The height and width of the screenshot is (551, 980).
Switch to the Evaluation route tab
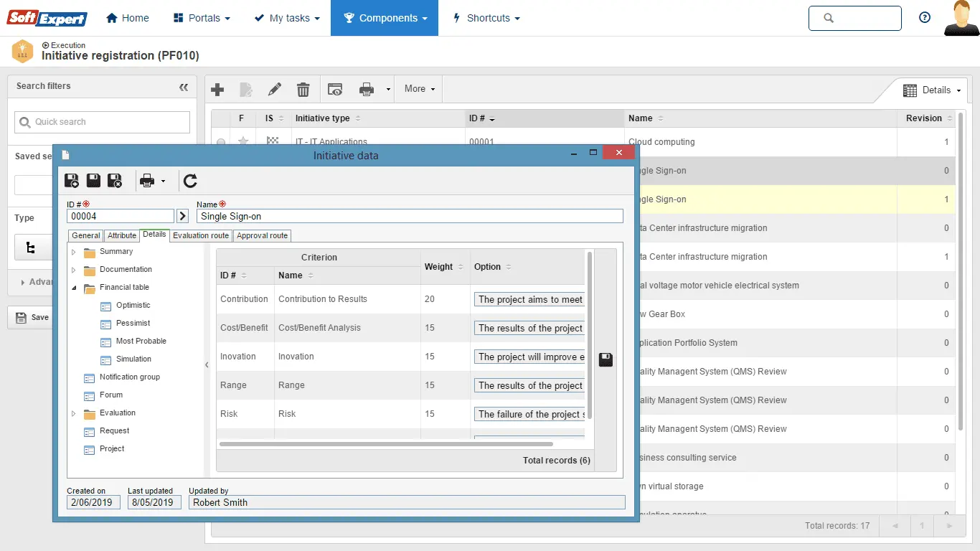(201, 235)
